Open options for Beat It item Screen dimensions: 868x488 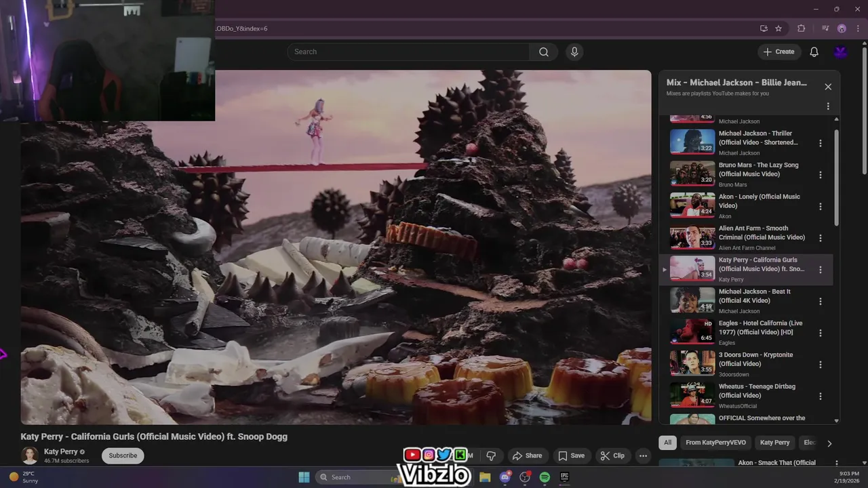(820, 302)
